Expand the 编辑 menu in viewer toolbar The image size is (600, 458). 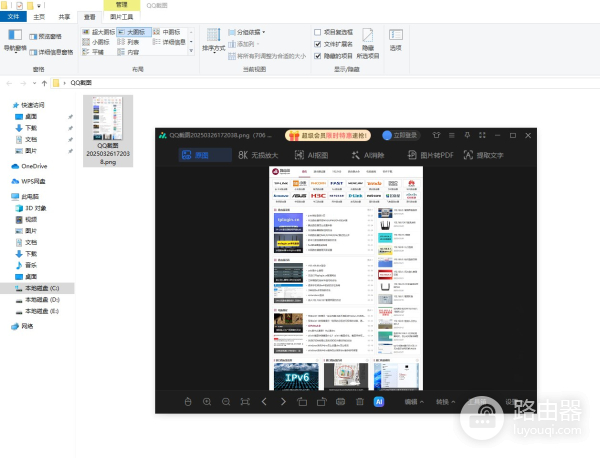click(414, 402)
